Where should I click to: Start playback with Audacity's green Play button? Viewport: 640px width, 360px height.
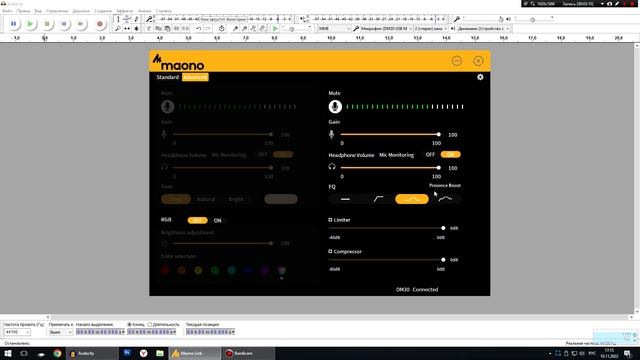(x=30, y=24)
